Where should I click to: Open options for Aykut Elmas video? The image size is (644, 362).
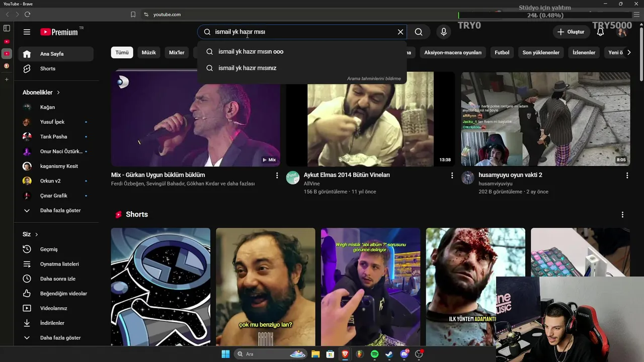pos(452,175)
